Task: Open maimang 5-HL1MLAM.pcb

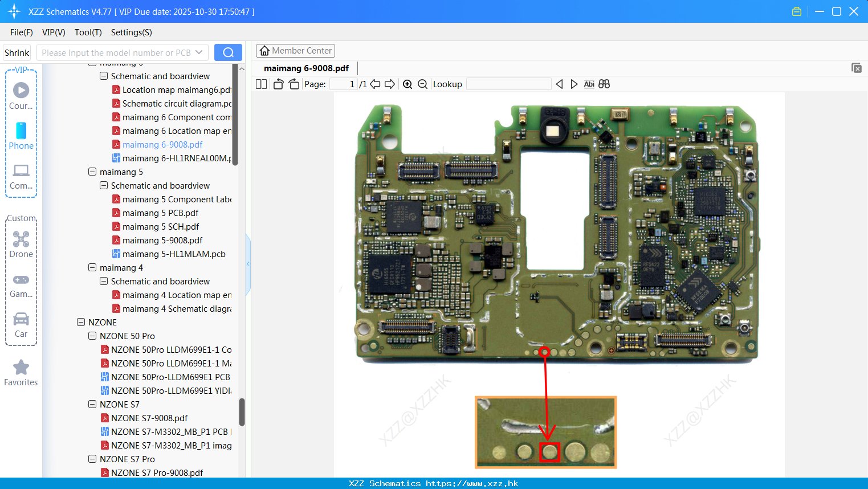Action: click(x=169, y=254)
